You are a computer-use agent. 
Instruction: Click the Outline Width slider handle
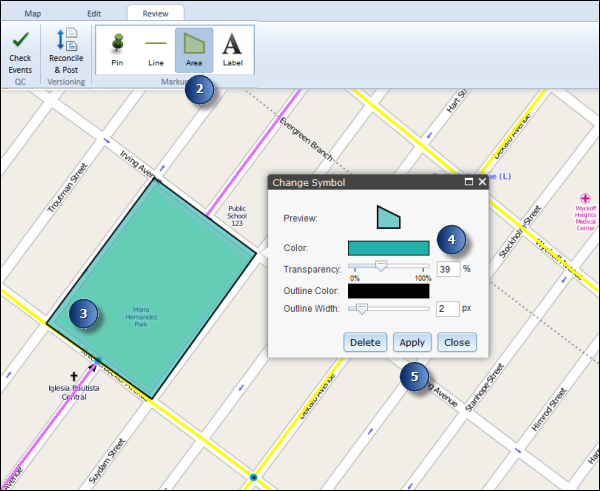point(362,309)
